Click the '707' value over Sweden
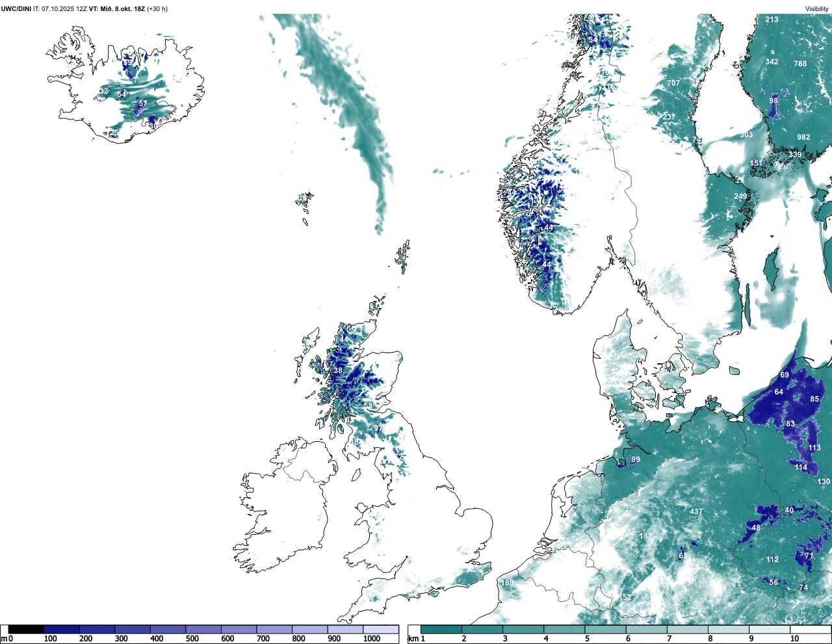The width and height of the screenshot is (832, 644). pyautogui.click(x=673, y=83)
